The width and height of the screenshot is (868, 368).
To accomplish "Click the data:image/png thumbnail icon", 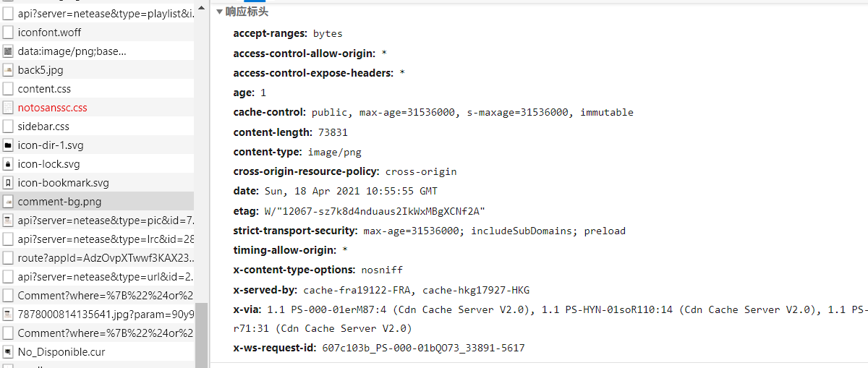I will point(8,51).
